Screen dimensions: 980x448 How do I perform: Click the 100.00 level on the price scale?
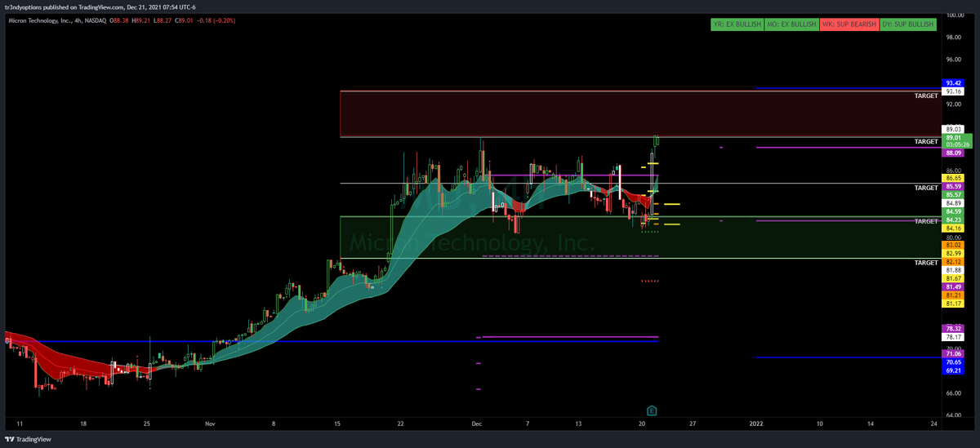tap(955, 15)
